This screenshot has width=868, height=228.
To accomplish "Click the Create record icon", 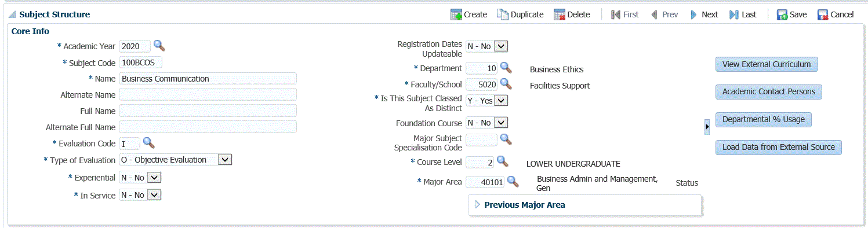I will pyautogui.click(x=456, y=14).
